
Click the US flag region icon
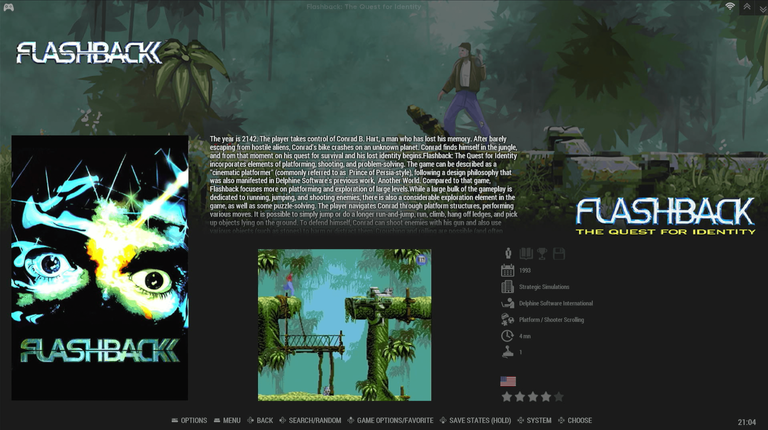click(x=508, y=381)
